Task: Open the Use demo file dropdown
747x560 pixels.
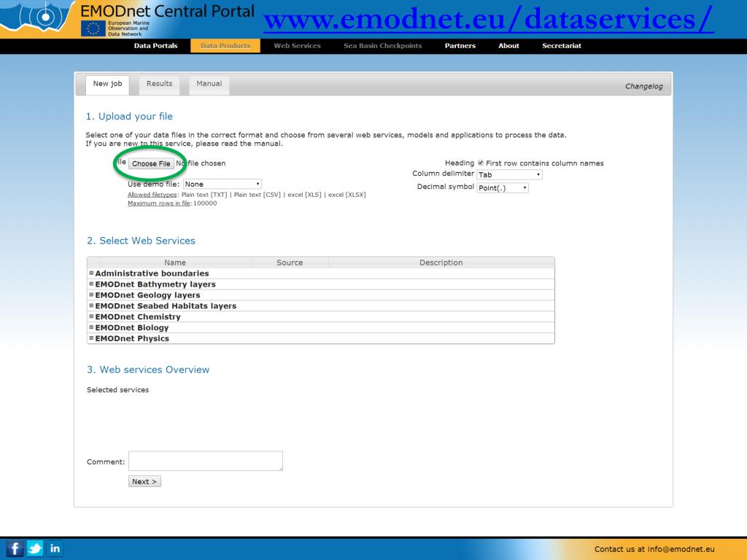Action: pyautogui.click(x=222, y=184)
